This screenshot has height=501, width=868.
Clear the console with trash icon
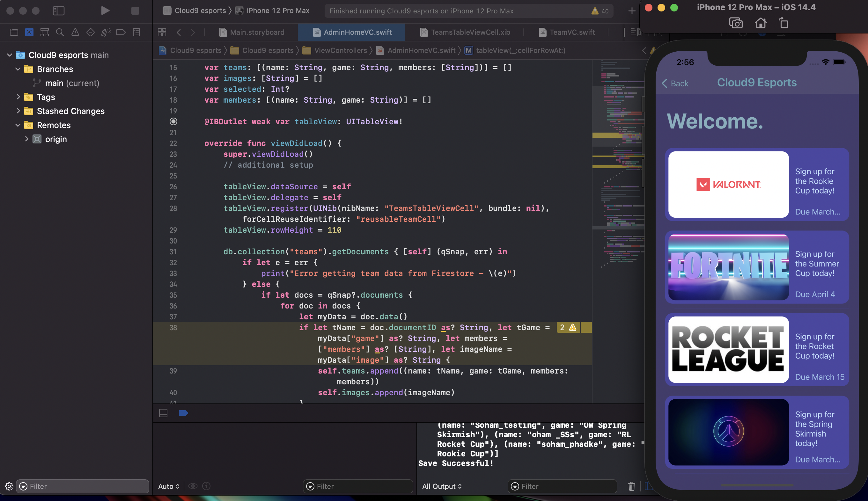(631, 486)
